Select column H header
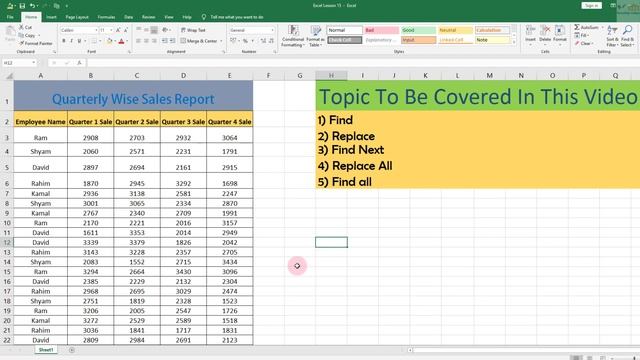Image resolution: width=640 pixels, height=360 pixels. [x=331, y=76]
